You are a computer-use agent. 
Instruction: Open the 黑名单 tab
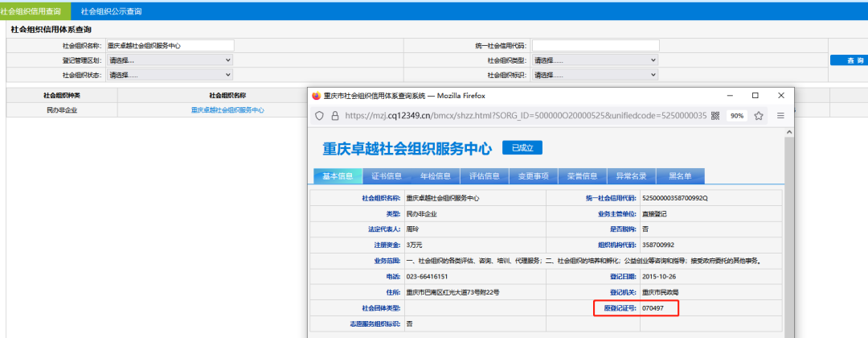tap(681, 176)
